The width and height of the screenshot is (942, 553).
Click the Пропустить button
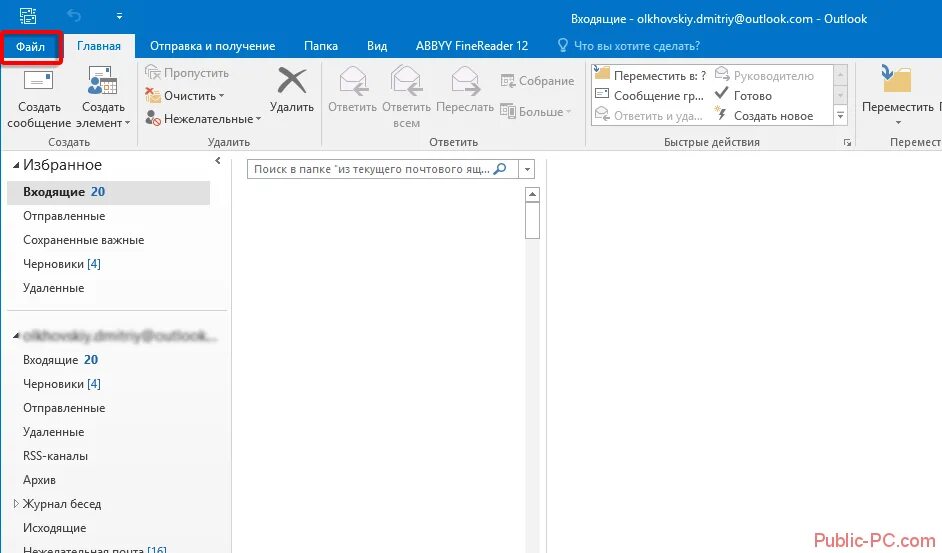pos(187,73)
